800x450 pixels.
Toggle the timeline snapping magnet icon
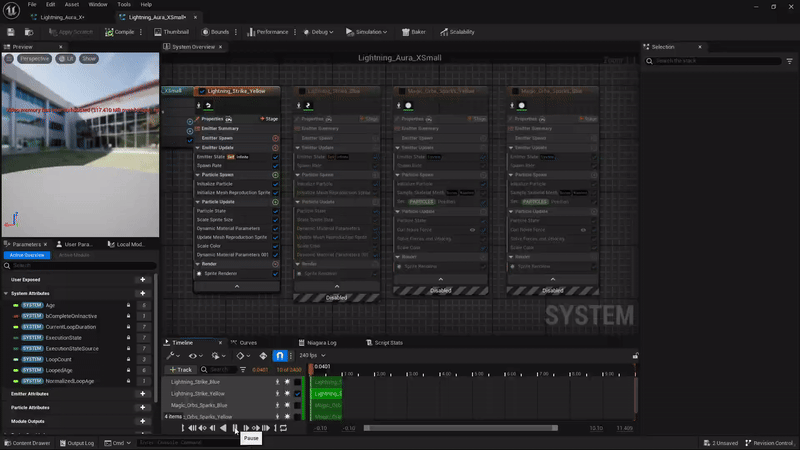tap(279, 356)
